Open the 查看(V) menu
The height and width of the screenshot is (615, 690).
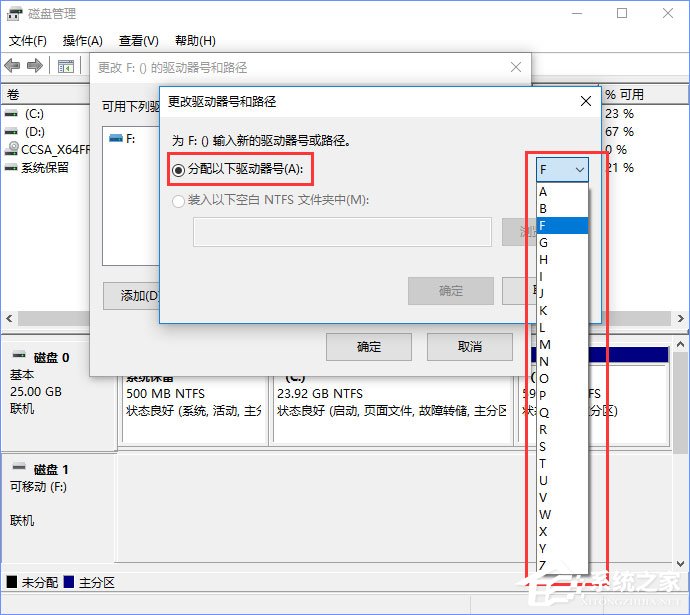(139, 41)
